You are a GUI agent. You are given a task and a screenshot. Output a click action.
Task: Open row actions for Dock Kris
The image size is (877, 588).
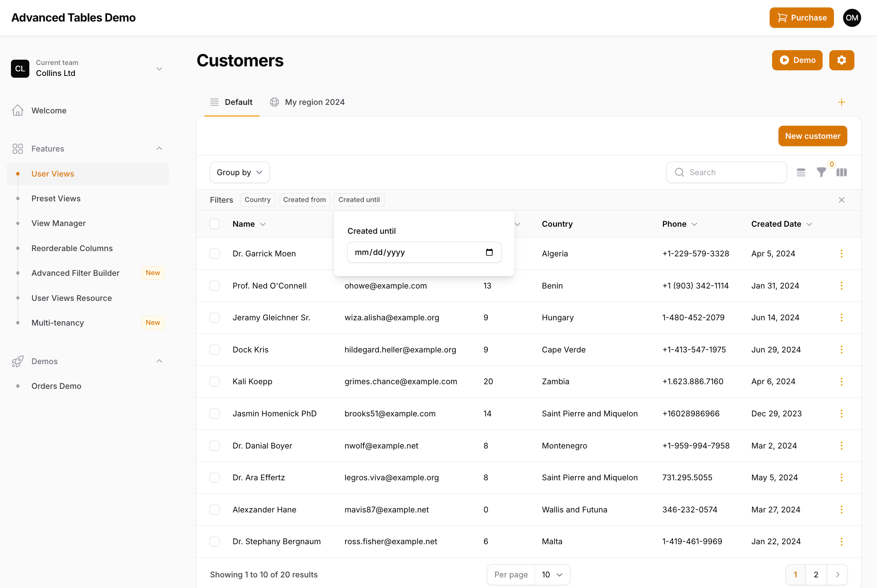coord(841,350)
